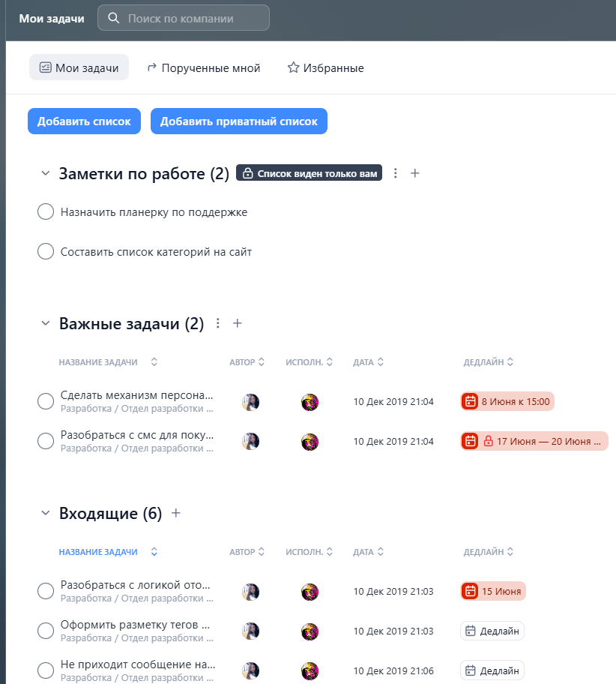Click the plus icon next to "Входящие"
This screenshot has width=616, height=684.
[x=175, y=513]
